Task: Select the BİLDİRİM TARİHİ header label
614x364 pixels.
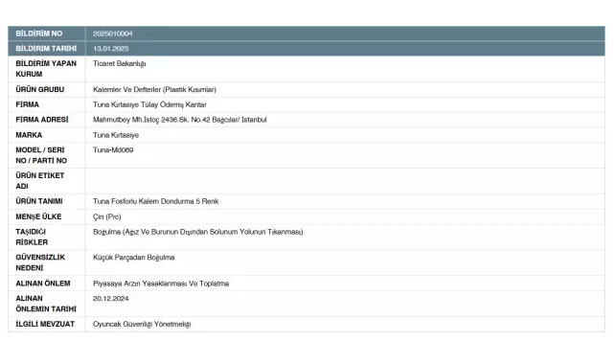Action: (x=46, y=49)
